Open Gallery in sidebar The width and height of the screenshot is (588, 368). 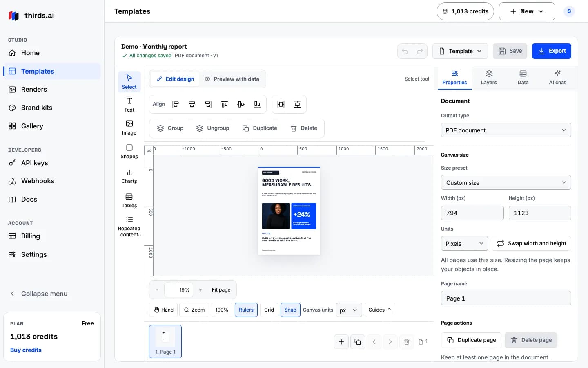point(52,126)
